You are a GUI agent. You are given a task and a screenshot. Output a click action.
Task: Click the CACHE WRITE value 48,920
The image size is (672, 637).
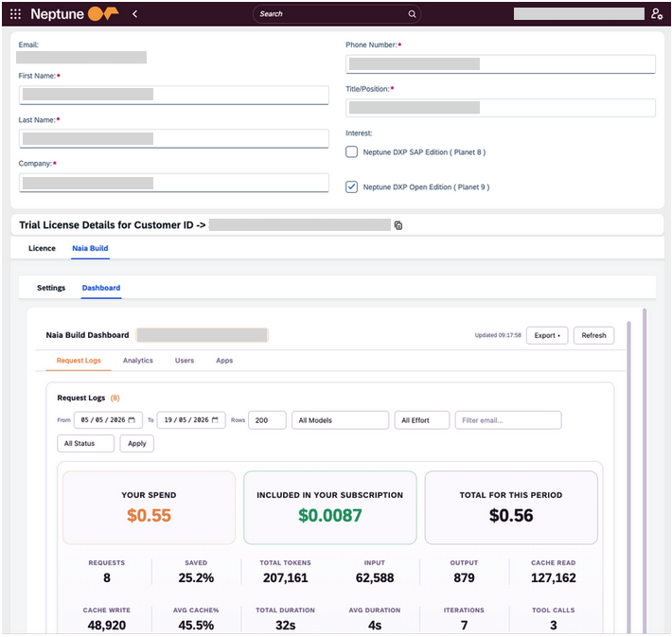pos(107,626)
